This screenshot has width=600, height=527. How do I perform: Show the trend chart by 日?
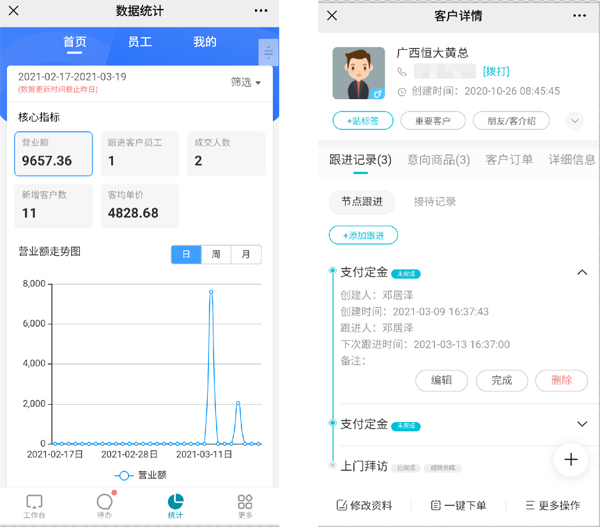186,255
